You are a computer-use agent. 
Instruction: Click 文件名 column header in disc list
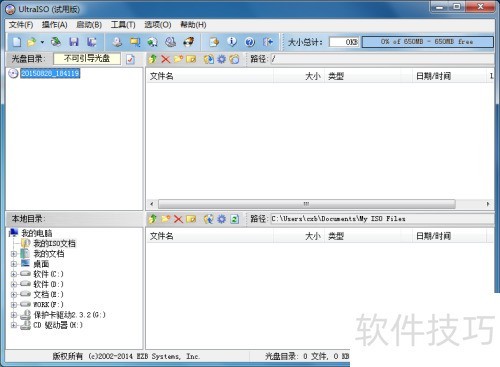(x=210, y=76)
